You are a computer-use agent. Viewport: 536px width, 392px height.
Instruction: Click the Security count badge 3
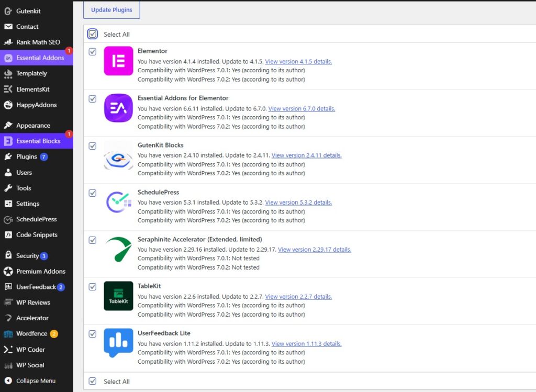pyautogui.click(x=44, y=256)
